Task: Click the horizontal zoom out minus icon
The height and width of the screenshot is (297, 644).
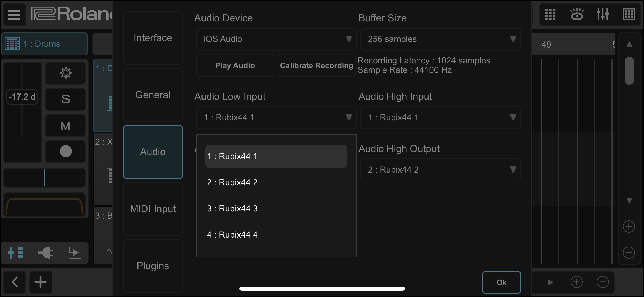Action: tap(603, 282)
